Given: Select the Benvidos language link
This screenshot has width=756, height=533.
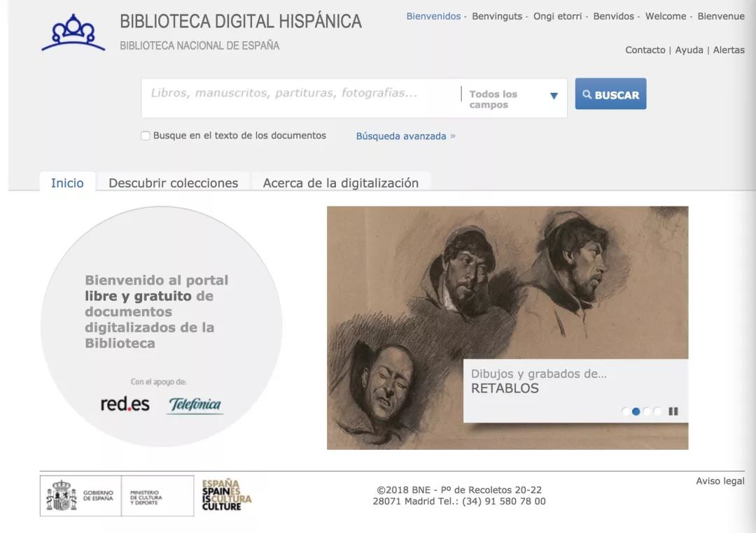Looking at the screenshot, I should tap(613, 16).
